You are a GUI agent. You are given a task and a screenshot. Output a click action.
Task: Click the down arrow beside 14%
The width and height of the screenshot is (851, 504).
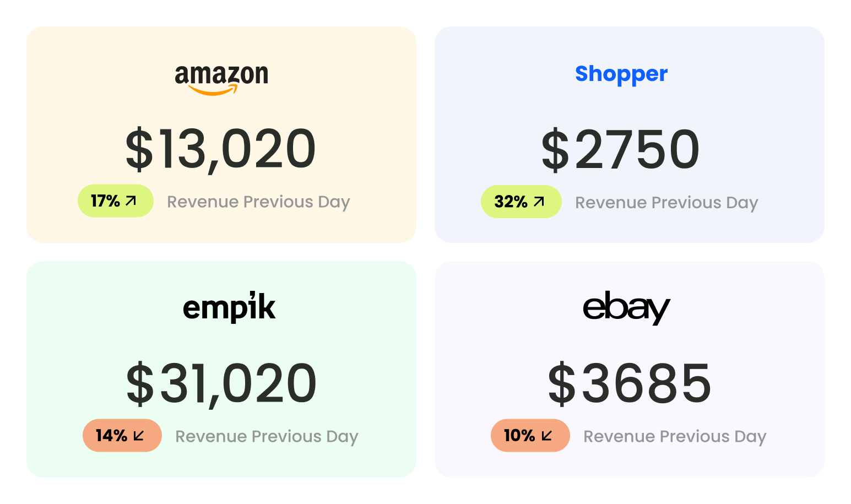coord(139,436)
